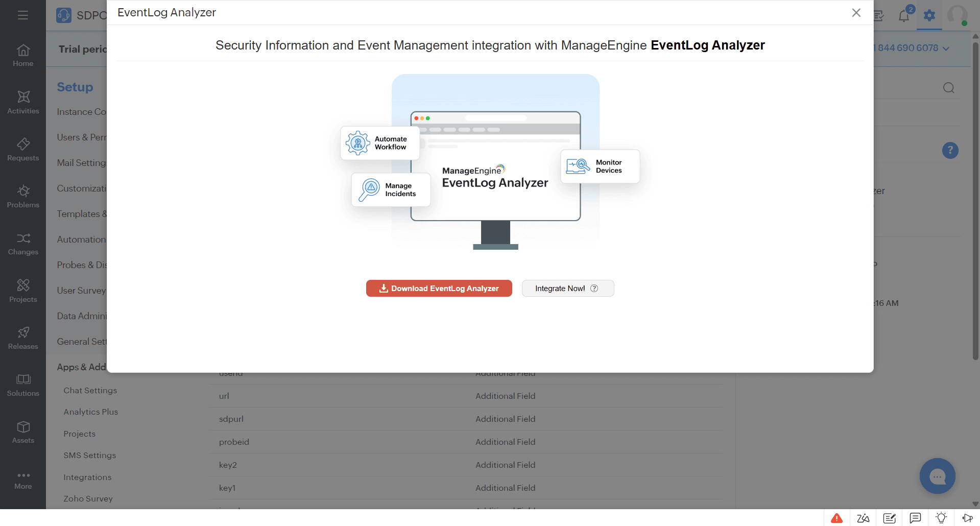The image size is (980, 526).
Task: Open Templates setup item
Action: click(82, 214)
